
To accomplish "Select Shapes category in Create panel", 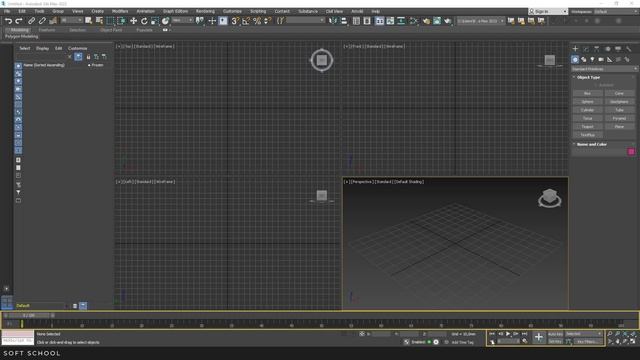I will coord(584,60).
